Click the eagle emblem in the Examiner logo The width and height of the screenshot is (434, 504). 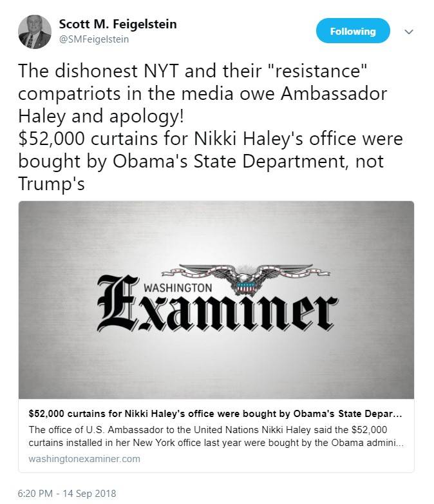coord(246,279)
